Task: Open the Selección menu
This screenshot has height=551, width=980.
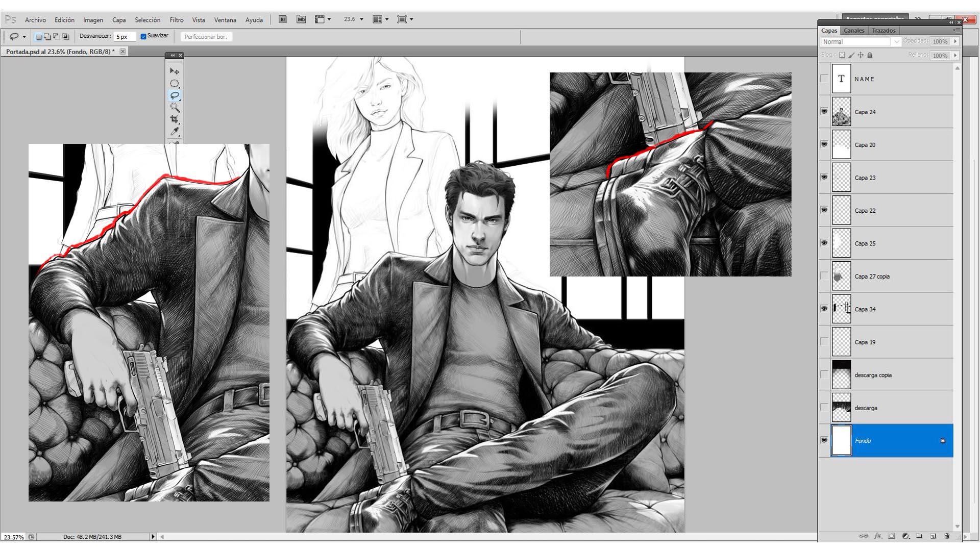Action: point(148,20)
